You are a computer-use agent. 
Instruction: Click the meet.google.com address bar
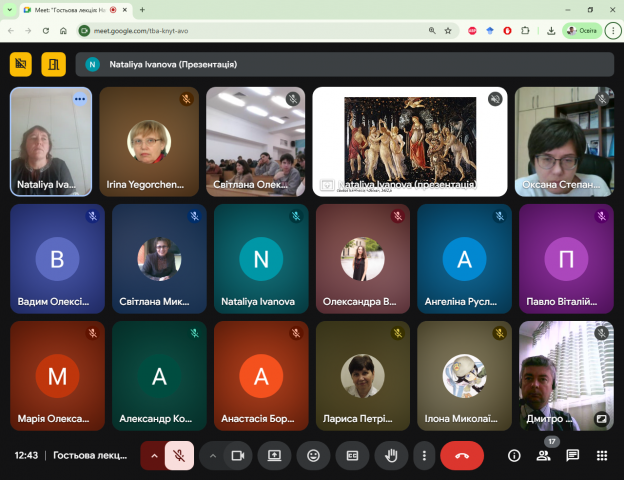coord(250,30)
